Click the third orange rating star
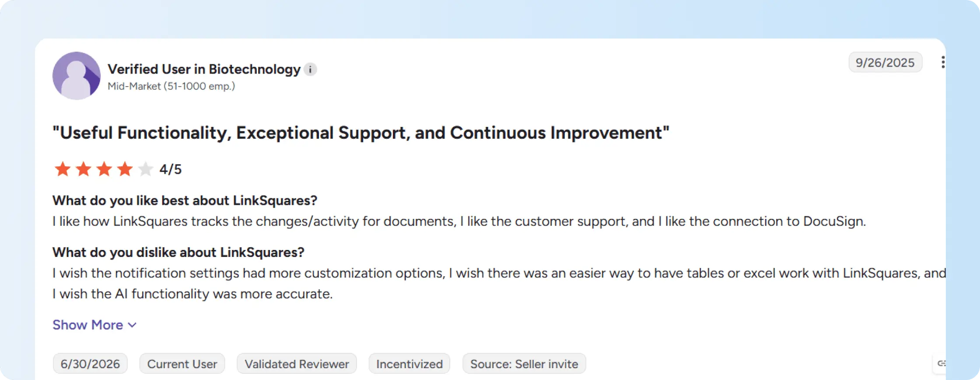980x380 pixels. tap(104, 169)
